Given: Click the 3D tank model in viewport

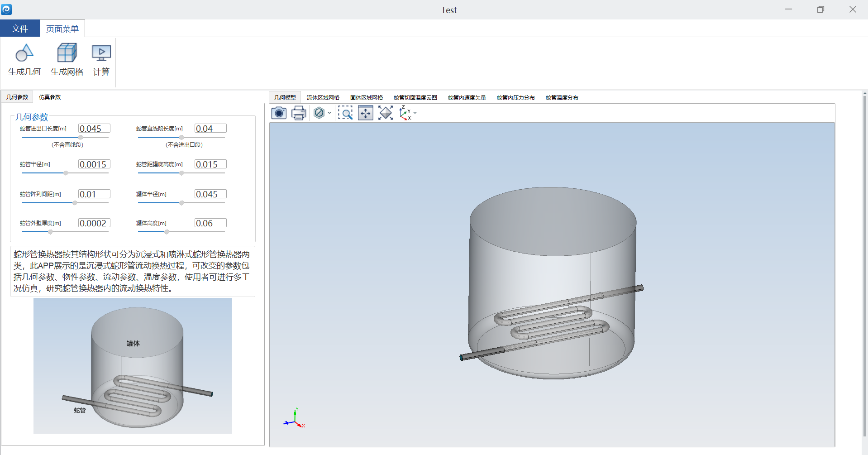Looking at the screenshot, I should coord(551,283).
